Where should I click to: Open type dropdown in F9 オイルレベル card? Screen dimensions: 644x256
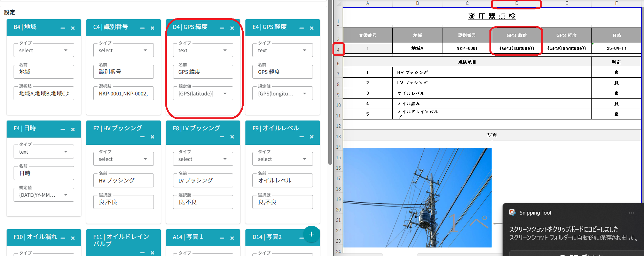coord(283,159)
